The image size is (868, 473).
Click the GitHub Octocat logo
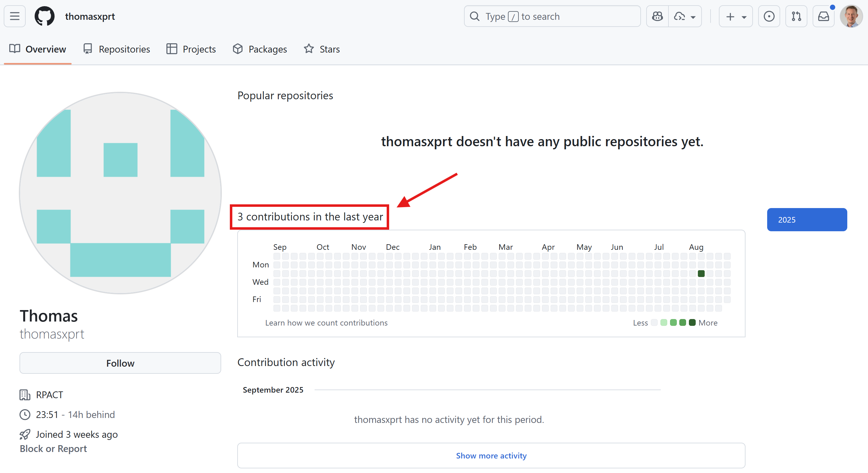45,16
